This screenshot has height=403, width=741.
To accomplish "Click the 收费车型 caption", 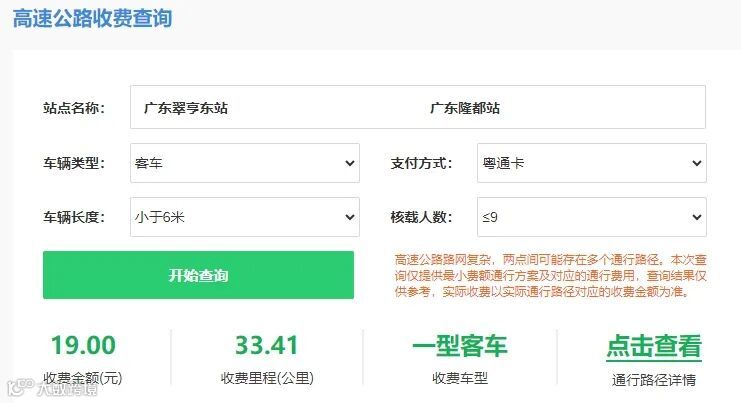I will 460,378.
